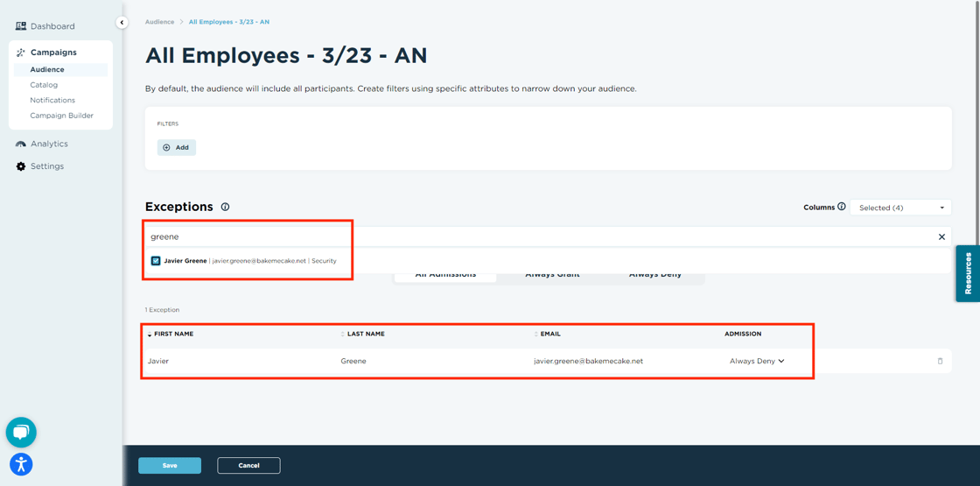Collapse the sidebar with the chevron button
The width and height of the screenshot is (980, 486).
[122, 23]
